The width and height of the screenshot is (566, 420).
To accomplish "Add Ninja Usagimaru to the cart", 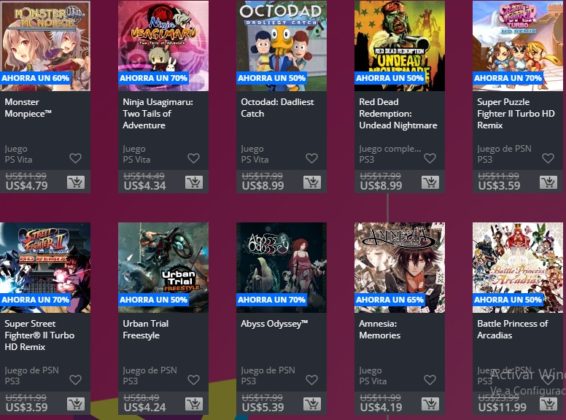I will click(x=194, y=183).
